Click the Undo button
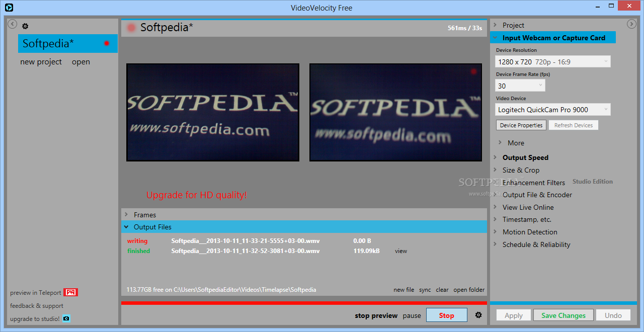 pyautogui.click(x=613, y=315)
